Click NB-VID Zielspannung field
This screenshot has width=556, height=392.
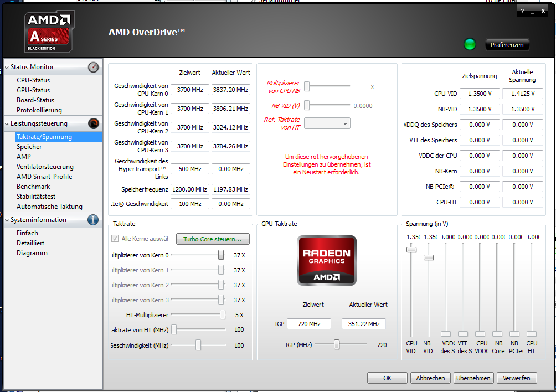[x=480, y=109]
